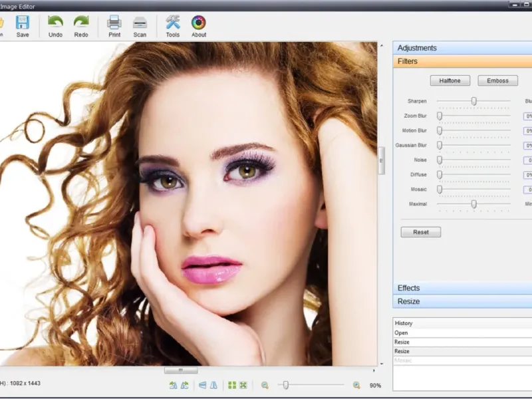The image size is (532, 399).
Task: Click the Sharpen slider handle
Action: point(474,101)
